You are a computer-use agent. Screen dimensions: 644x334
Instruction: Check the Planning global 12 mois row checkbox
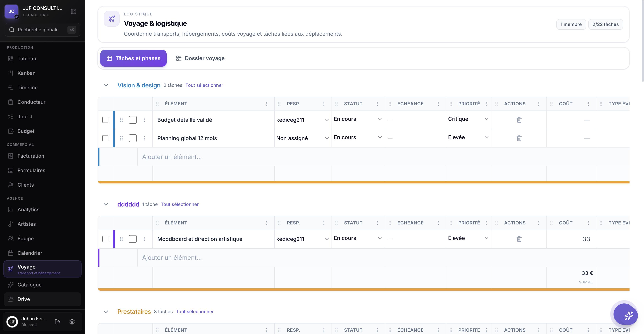pyautogui.click(x=105, y=138)
